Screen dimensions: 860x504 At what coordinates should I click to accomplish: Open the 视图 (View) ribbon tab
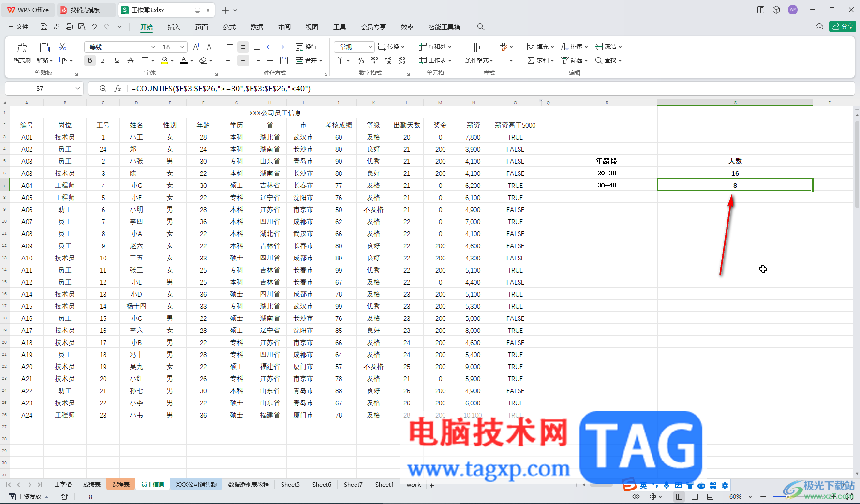pyautogui.click(x=312, y=27)
